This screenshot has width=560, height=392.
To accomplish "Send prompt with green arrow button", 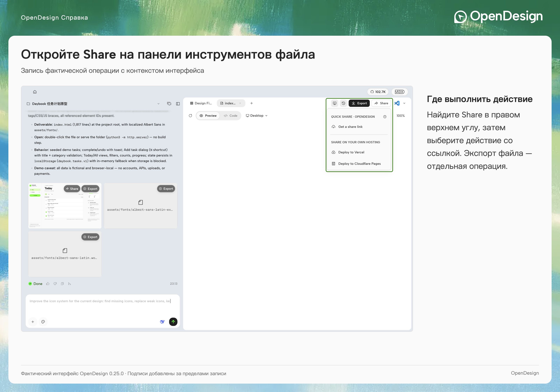I will pyautogui.click(x=173, y=322).
